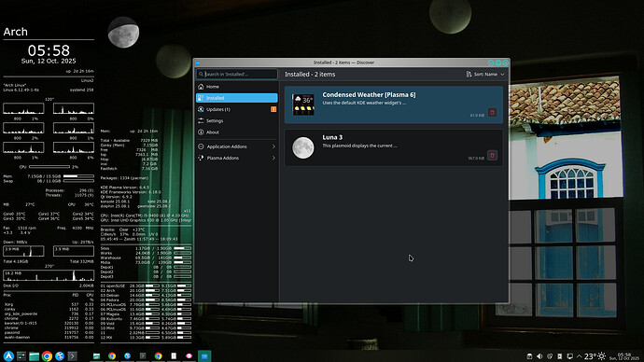The width and height of the screenshot is (644, 362).
Task: Open the Condensed Weather thumbnail image
Action: (x=303, y=104)
